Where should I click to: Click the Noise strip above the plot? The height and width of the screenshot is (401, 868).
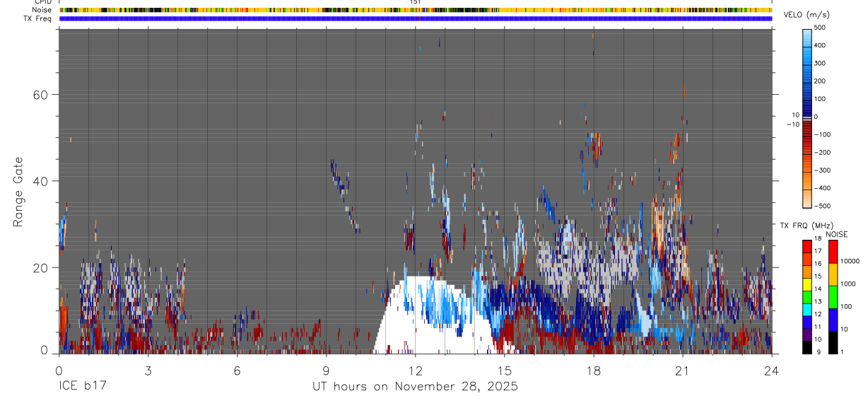pyautogui.click(x=416, y=11)
